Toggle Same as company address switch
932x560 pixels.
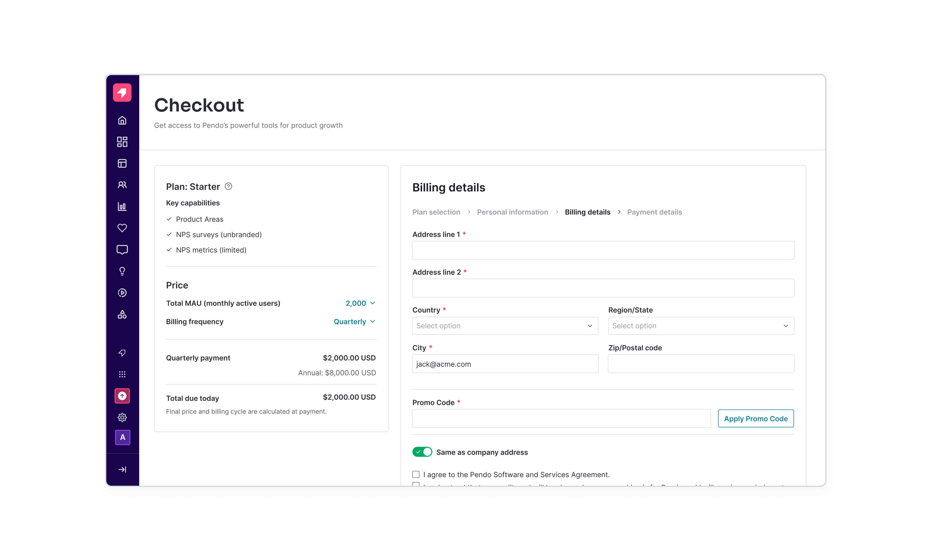pos(422,452)
